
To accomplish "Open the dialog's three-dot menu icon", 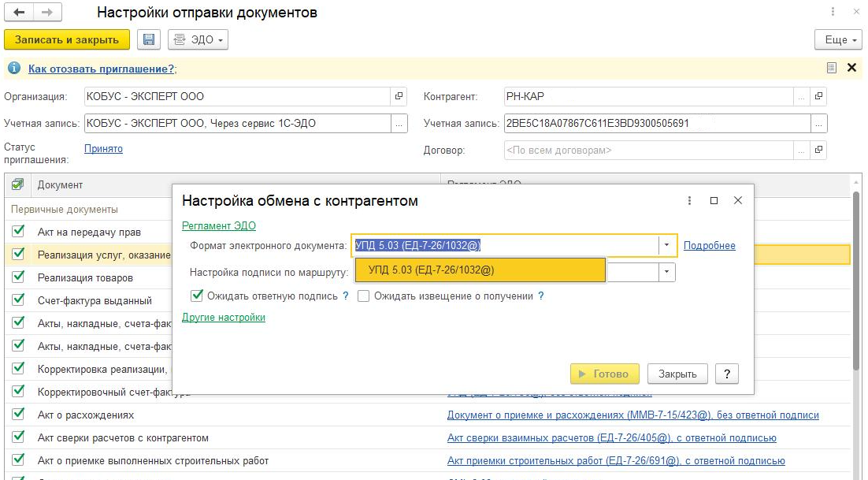I will click(x=689, y=201).
